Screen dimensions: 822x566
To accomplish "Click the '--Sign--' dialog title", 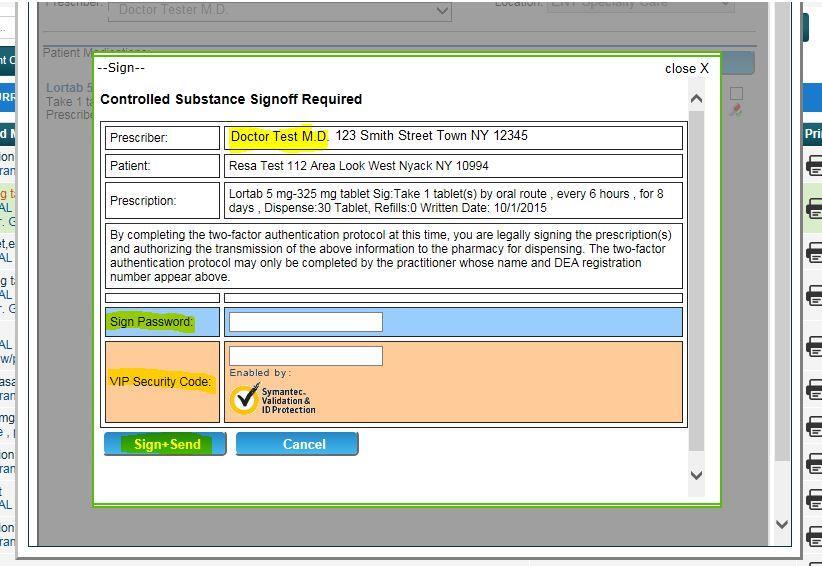I will click(121, 68).
